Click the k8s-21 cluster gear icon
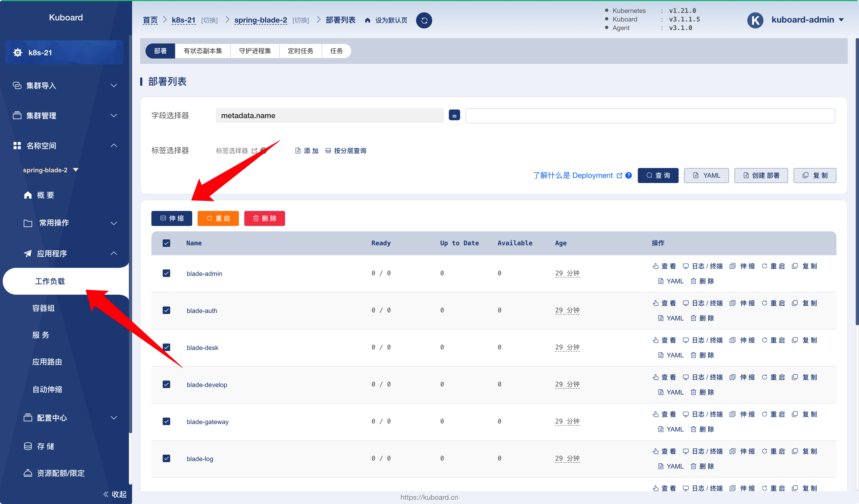The width and height of the screenshot is (859, 504). point(18,53)
